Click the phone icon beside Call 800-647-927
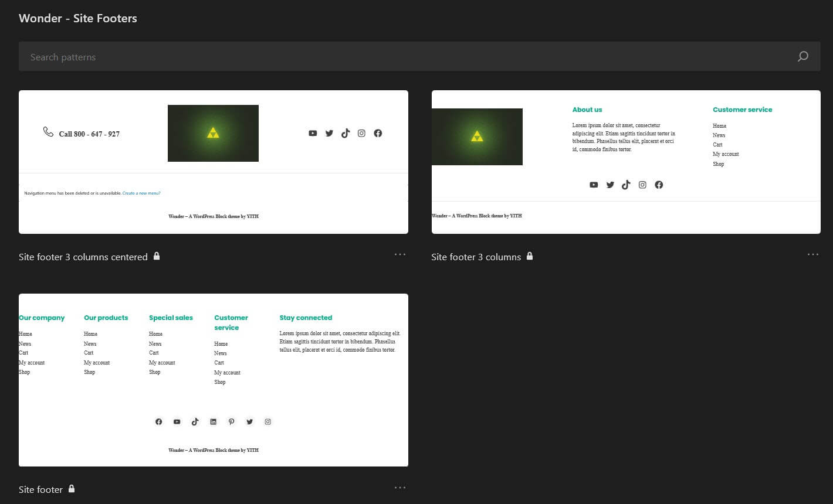 48,132
